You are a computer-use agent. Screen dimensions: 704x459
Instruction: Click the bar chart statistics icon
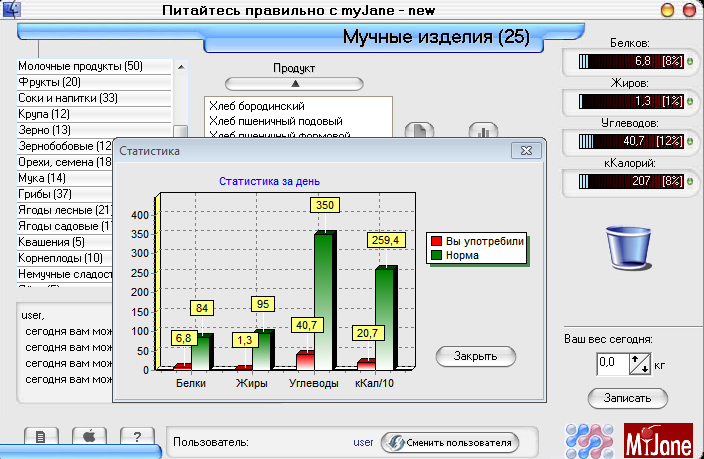[483, 132]
